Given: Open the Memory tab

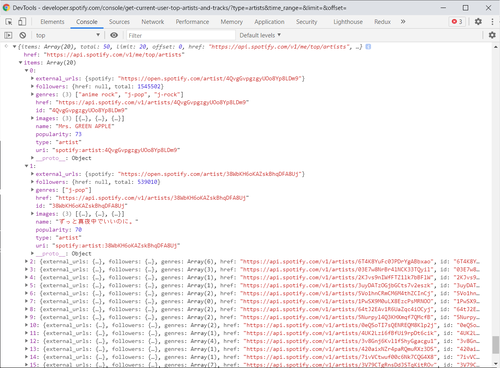Looking at the screenshot, I should pyautogui.click(x=232, y=22).
